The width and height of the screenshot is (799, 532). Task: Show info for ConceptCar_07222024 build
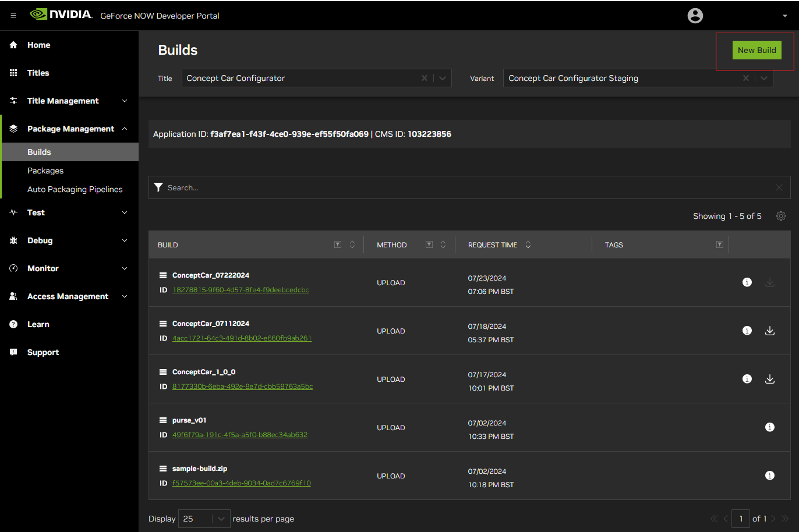point(747,282)
